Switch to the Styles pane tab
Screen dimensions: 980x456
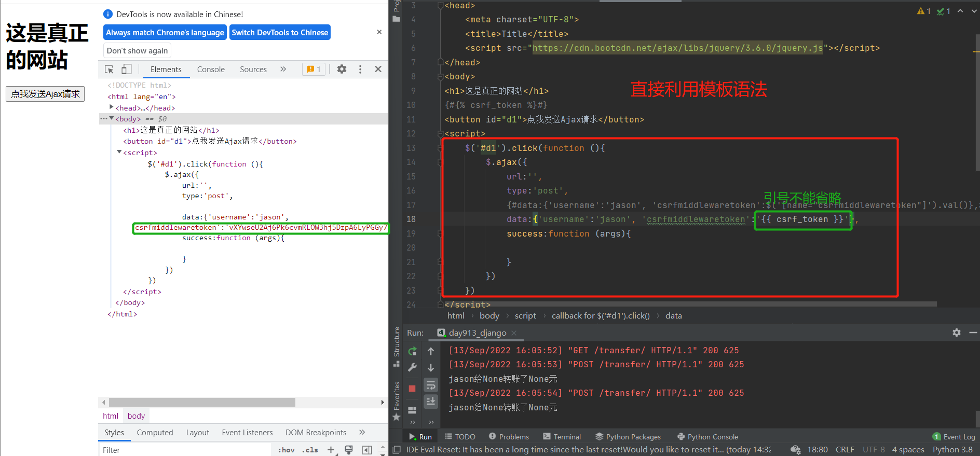[x=114, y=433]
